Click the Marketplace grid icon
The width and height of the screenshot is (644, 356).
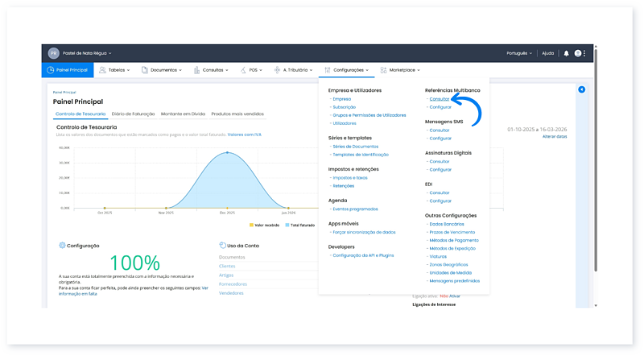(383, 70)
